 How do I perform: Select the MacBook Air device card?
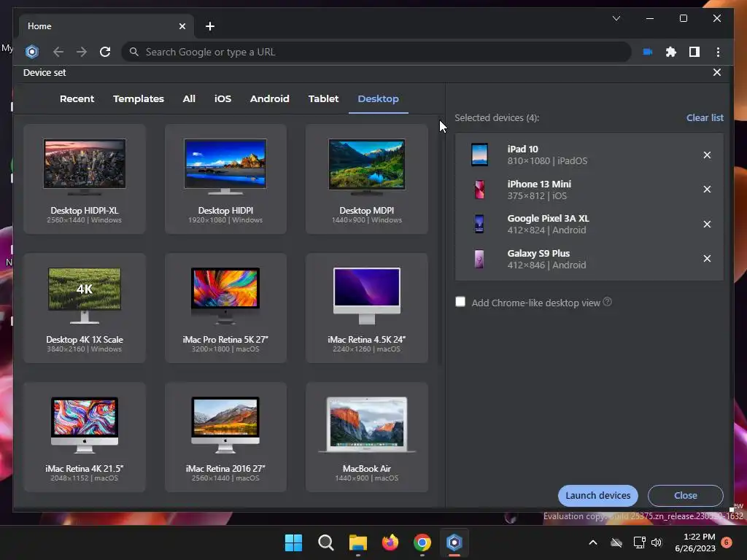point(367,437)
